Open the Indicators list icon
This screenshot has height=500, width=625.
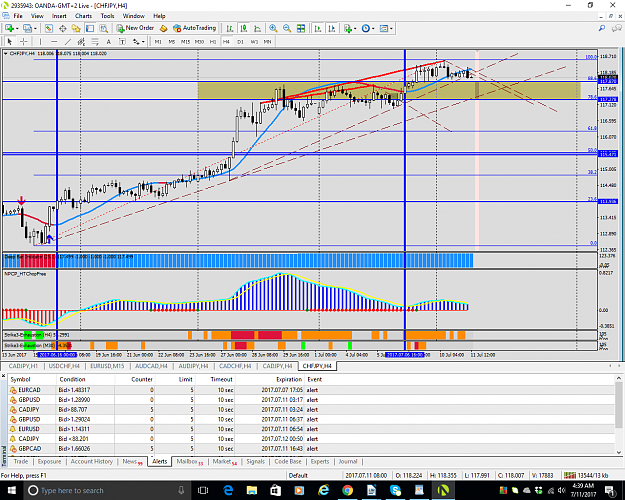click(x=348, y=28)
